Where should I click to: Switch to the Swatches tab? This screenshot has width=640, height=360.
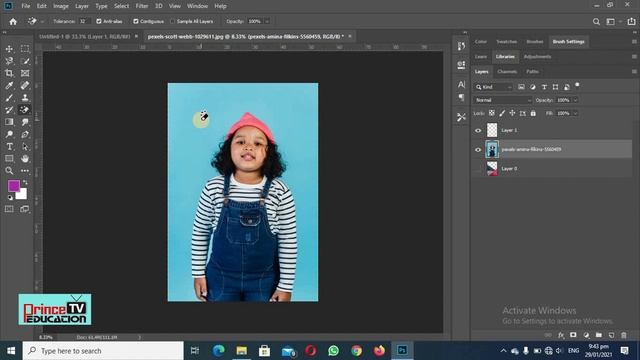pyautogui.click(x=506, y=42)
